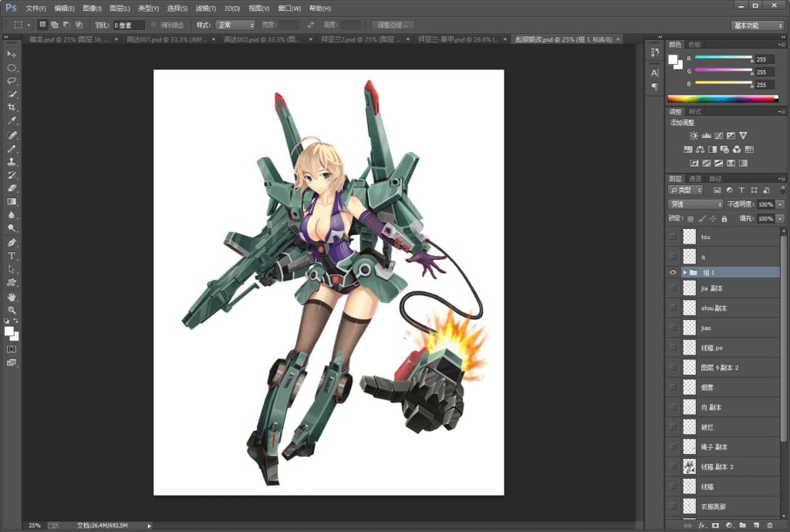The height and width of the screenshot is (532, 790).
Task: Select the Pen tool
Action: click(11, 242)
